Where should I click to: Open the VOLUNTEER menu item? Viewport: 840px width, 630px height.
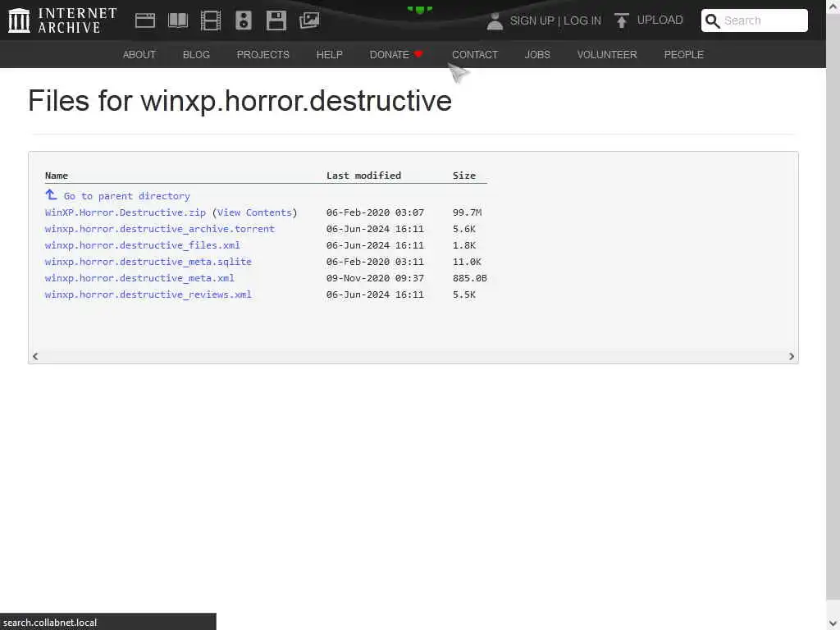607,55
